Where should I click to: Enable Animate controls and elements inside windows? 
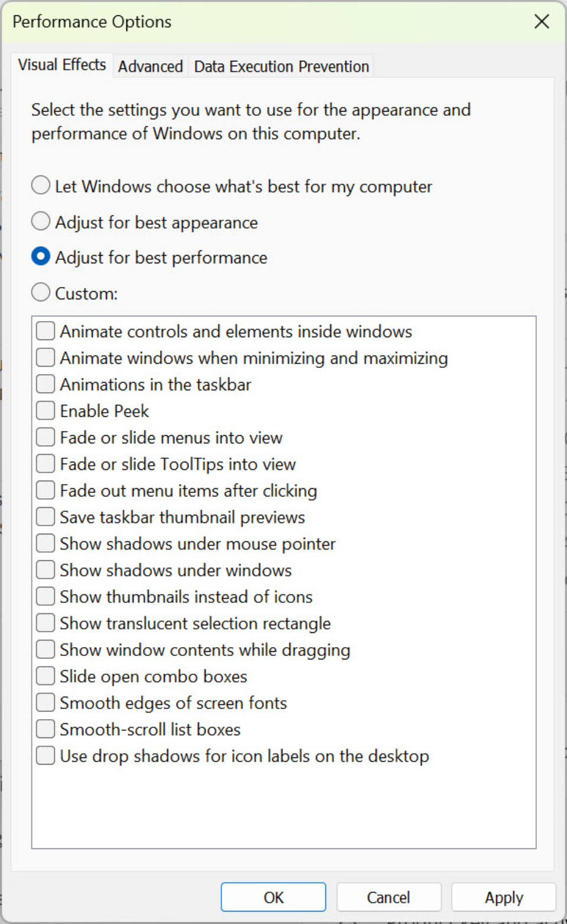click(x=45, y=331)
